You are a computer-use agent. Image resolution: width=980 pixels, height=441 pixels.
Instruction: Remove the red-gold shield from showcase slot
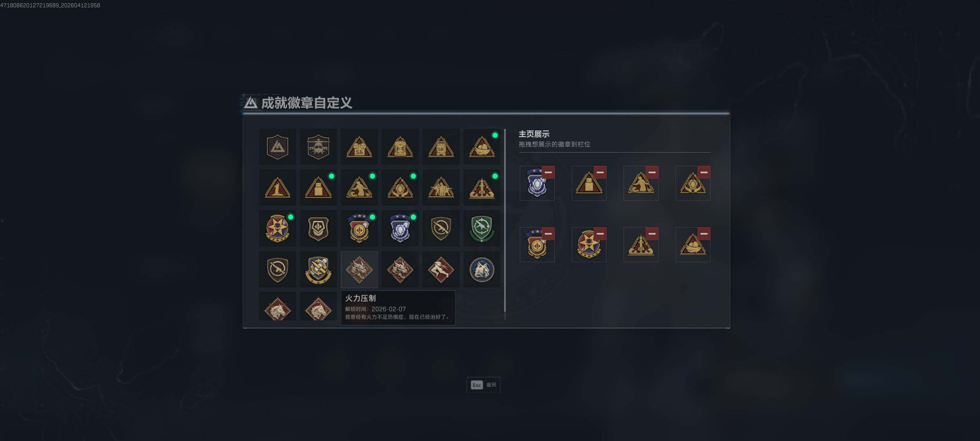coord(548,234)
